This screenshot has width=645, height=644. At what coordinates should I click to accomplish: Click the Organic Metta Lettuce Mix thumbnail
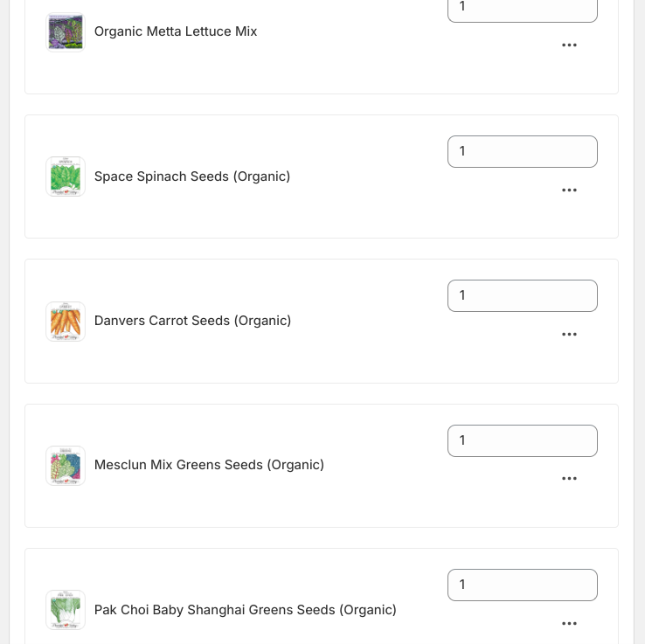(x=66, y=32)
